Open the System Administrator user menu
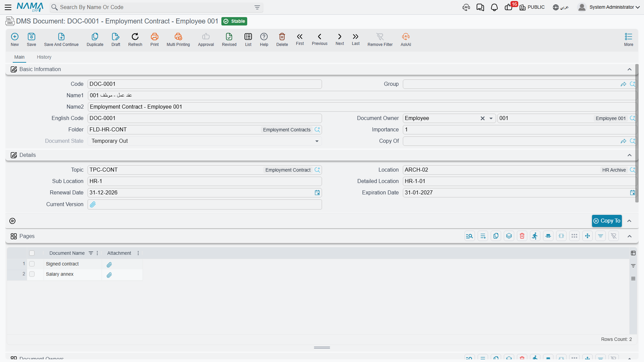 [x=609, y=7]
